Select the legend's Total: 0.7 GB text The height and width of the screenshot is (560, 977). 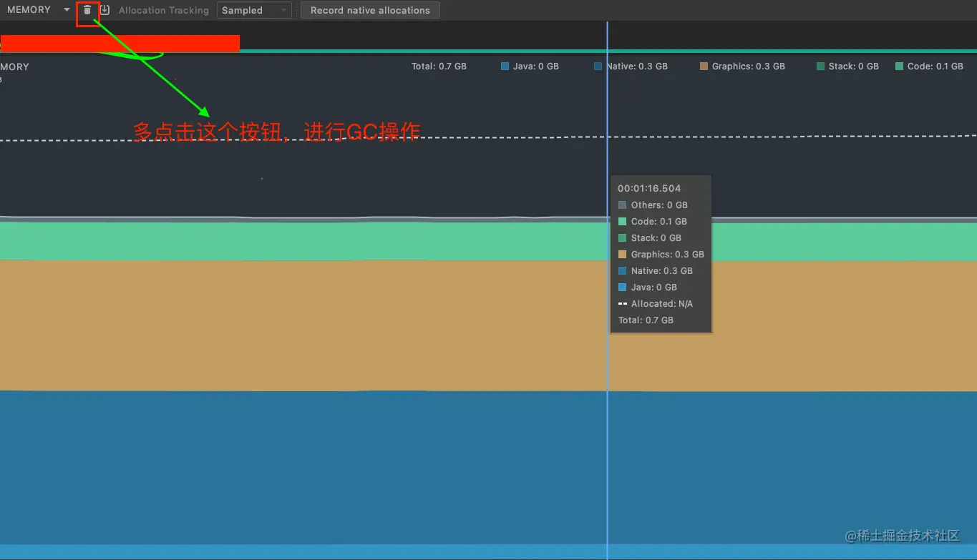[439, 67]
